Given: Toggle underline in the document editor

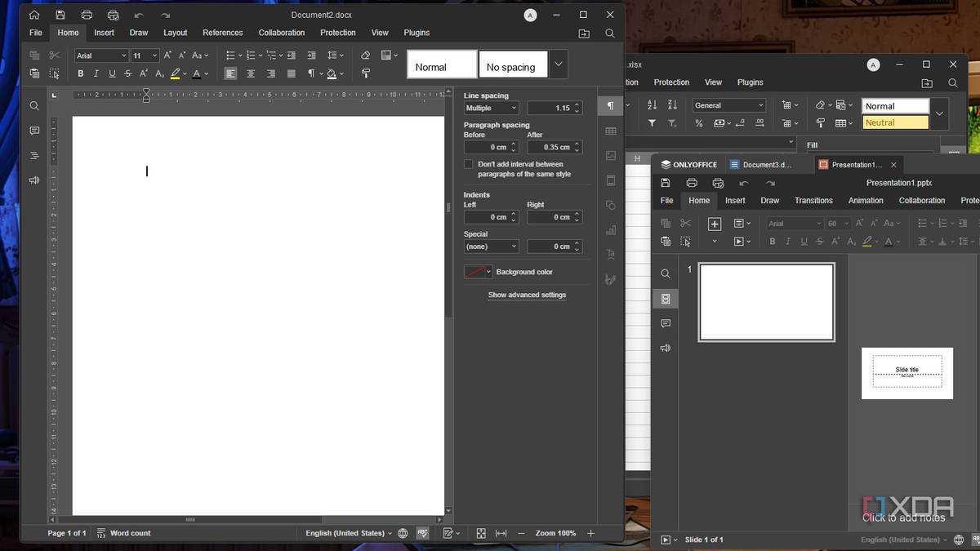Looking at the screenshot, I should (112, 73).
